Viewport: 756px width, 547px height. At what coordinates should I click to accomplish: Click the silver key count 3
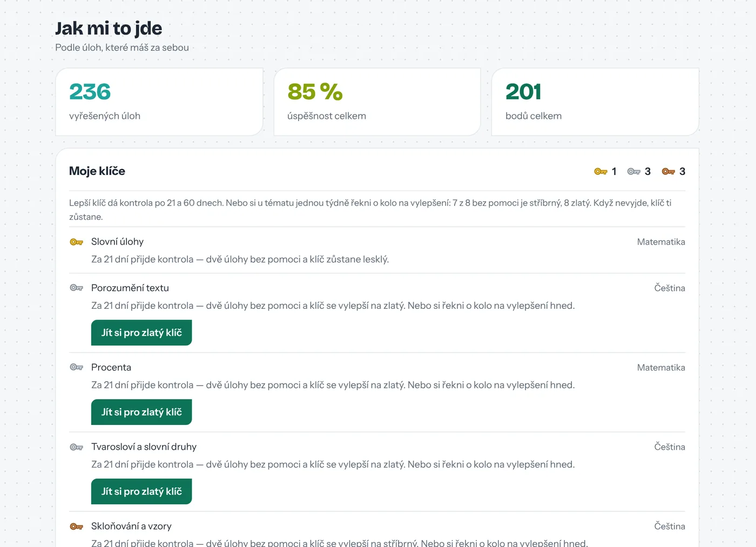(x=647, y=172)
